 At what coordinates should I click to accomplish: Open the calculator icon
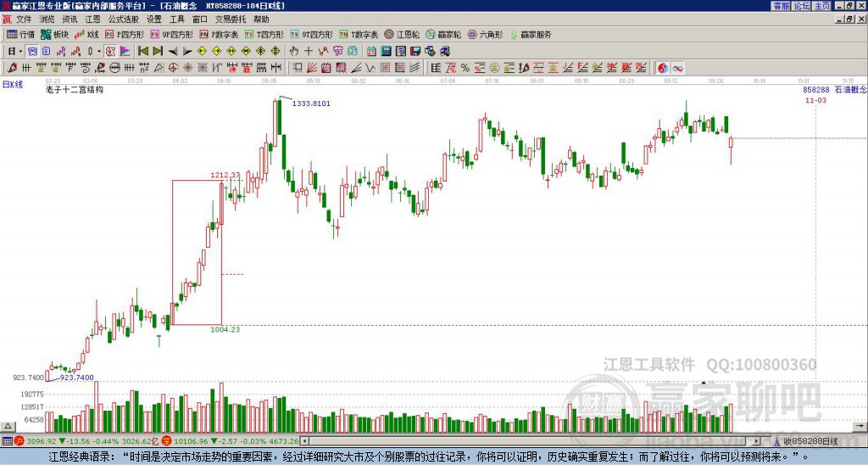(386, 51)
